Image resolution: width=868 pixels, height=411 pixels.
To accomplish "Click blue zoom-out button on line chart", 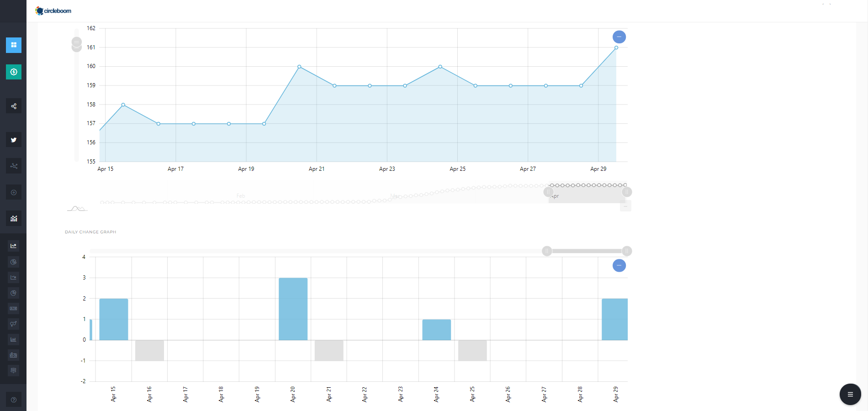I will point(619,37).
